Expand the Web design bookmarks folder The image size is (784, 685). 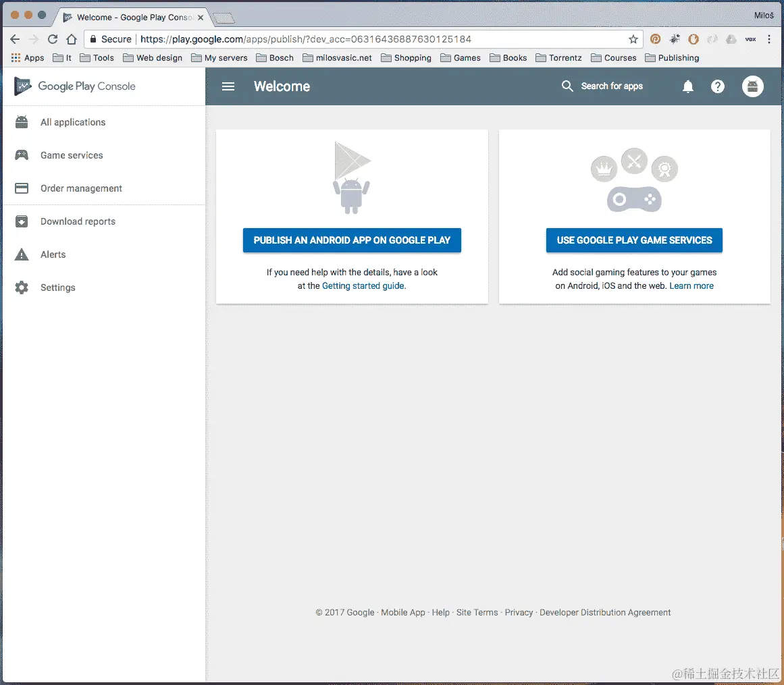(x=153, y=58)
